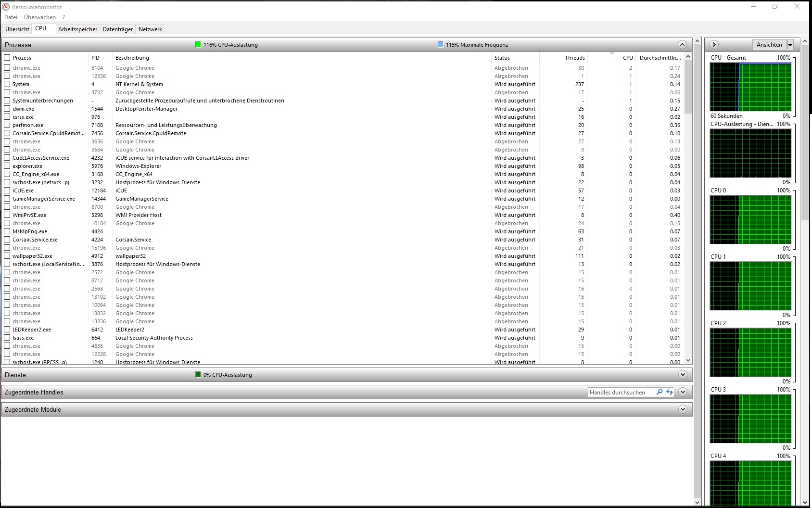Open the Überwachen menu

40,17
